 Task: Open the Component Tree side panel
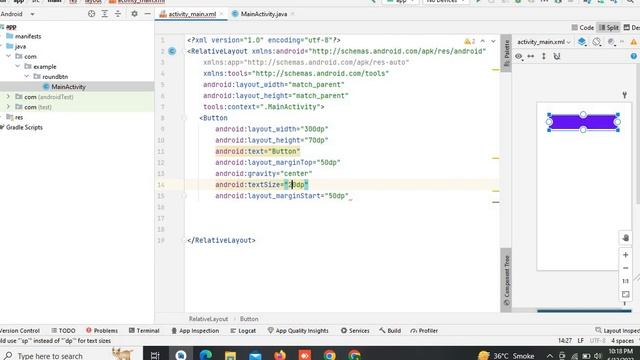[506, 280]
